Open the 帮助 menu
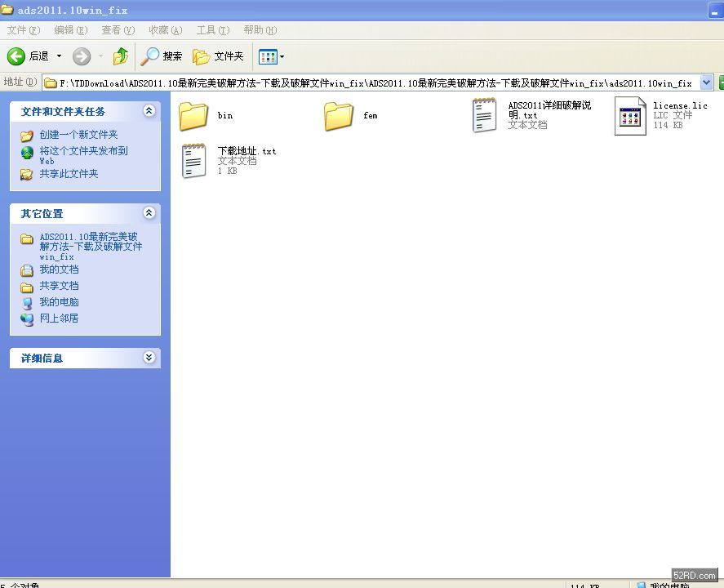The width and height of the screenshot is (724, 588). (260, 30)
